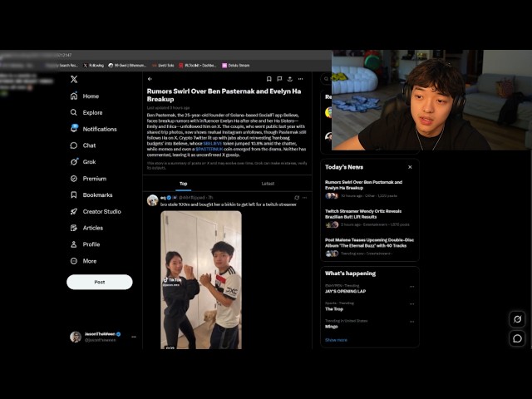Screen dimensions: 532x399
Task: Bookmark this news story
Action: click(268, 79)
